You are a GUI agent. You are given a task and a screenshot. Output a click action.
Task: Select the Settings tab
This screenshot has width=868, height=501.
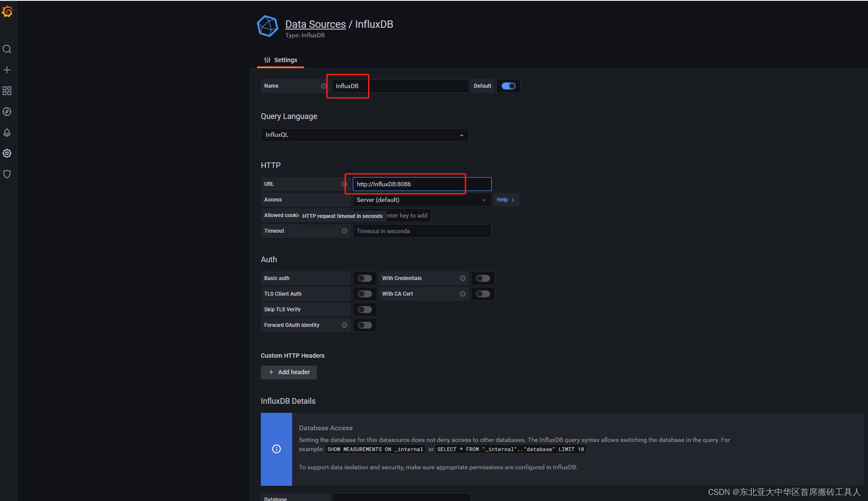point(281,60)
